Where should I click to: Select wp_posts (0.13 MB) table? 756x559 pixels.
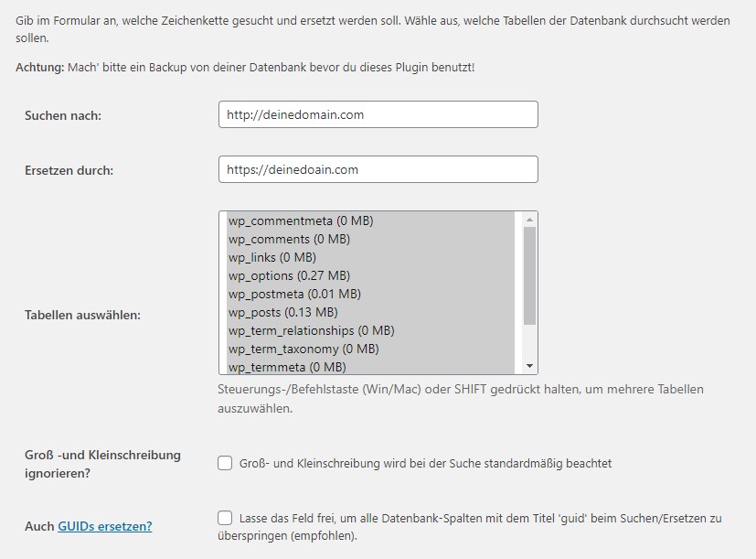[371, 312]
